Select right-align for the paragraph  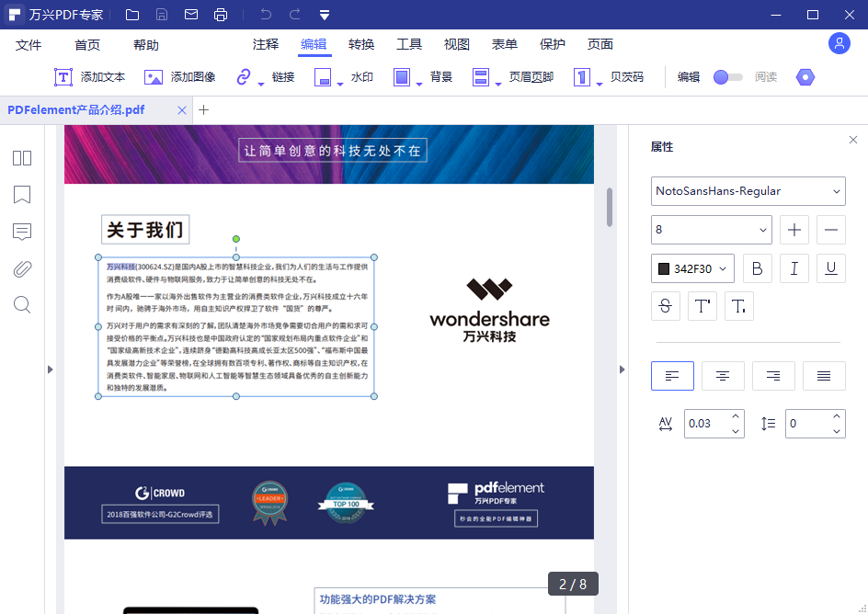pyautogui.click(x=773, y=375)
